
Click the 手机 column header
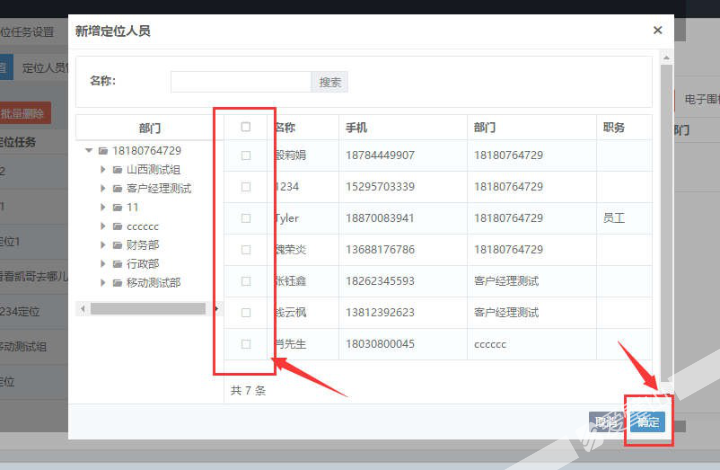[x=356, y=127]
